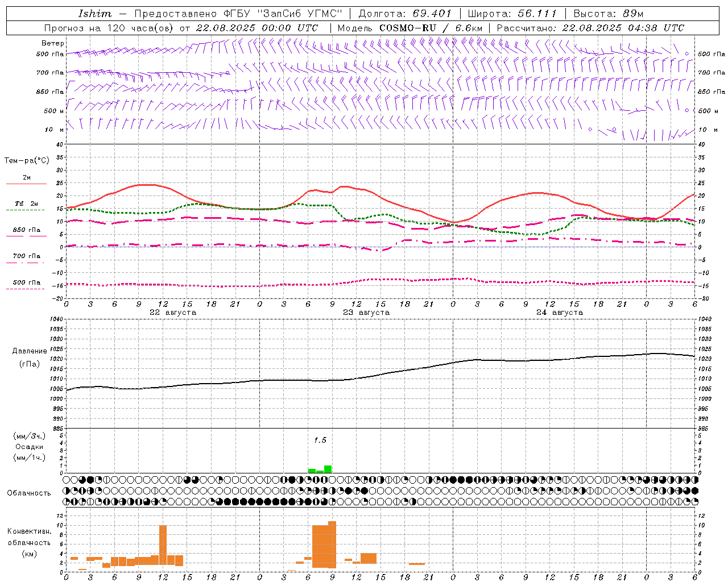Click "Прогноз на 120 часа(ов)" forecast text
728x582 pixels.
pyautogui.click(x=108, y=28)
